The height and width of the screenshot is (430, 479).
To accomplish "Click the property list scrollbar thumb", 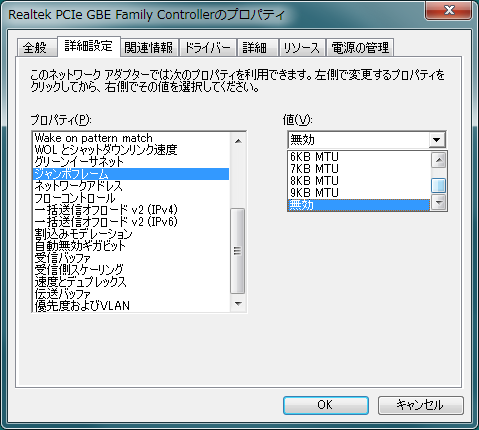I will (x=237, y=251).
